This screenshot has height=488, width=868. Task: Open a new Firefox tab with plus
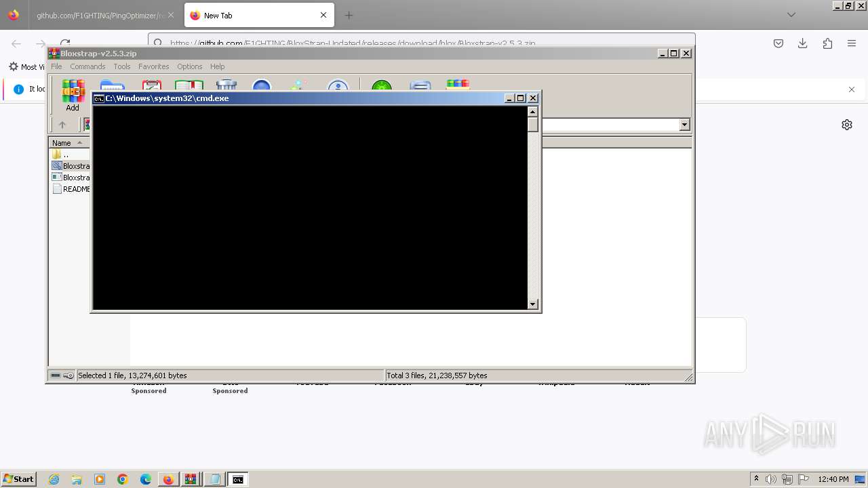tap(349, 15)
